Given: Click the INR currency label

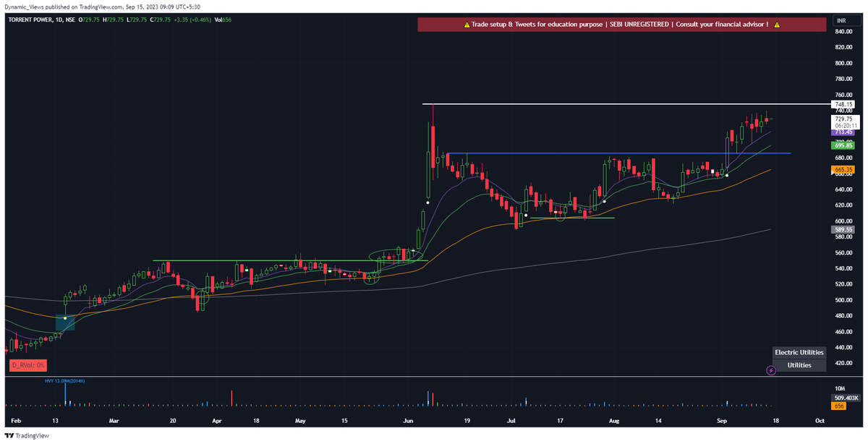Looking at the screenshot, I should pos(841,22).
